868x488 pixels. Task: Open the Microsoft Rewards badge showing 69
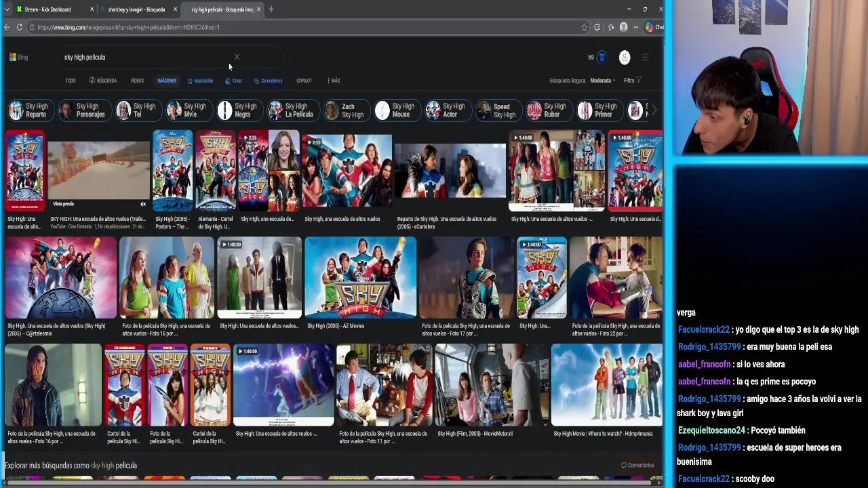(597, 57)
